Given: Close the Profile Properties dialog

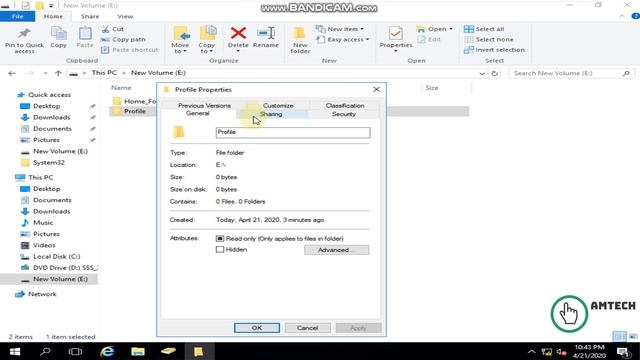Looking at the screenshot, I should click(x=376, y=89).
